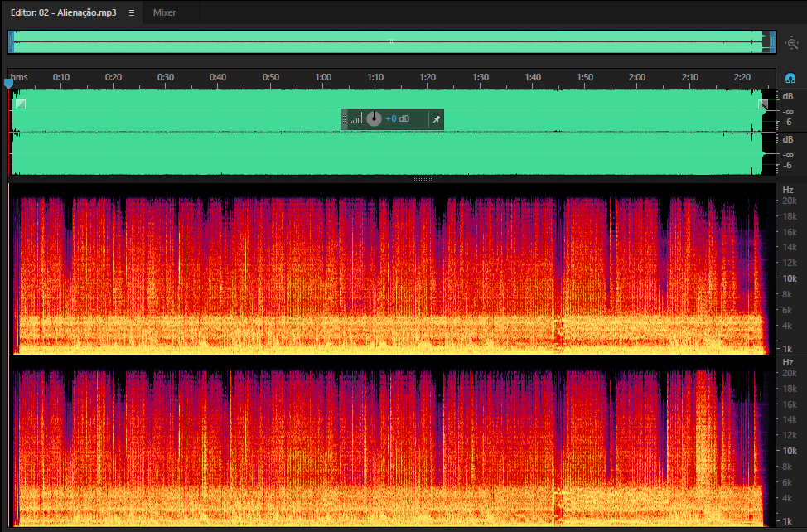This screenshot has width=807, height=532.
Task: Click timeline ruler at 0:50
Action: 271,77
